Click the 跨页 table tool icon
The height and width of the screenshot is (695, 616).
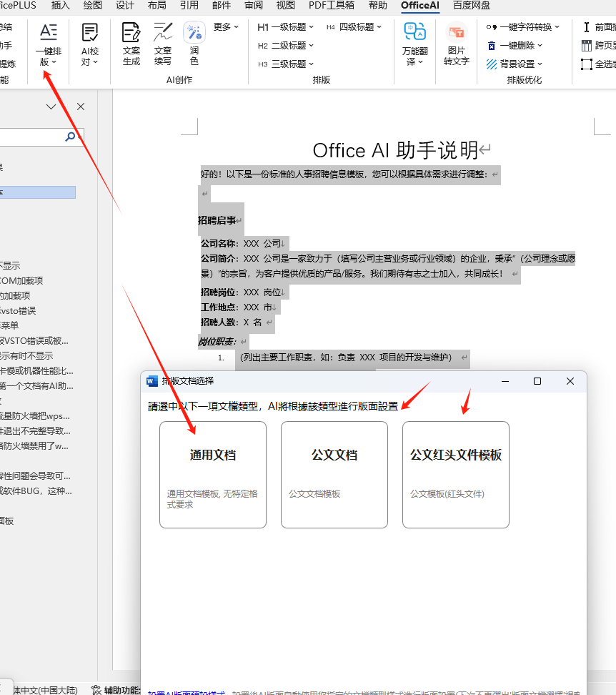[587, 46]
